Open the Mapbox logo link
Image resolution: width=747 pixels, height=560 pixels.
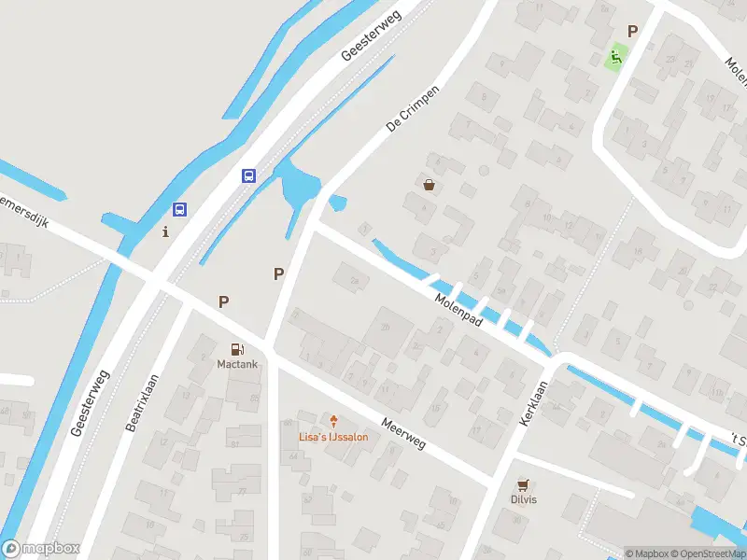[x=40, y=549]
